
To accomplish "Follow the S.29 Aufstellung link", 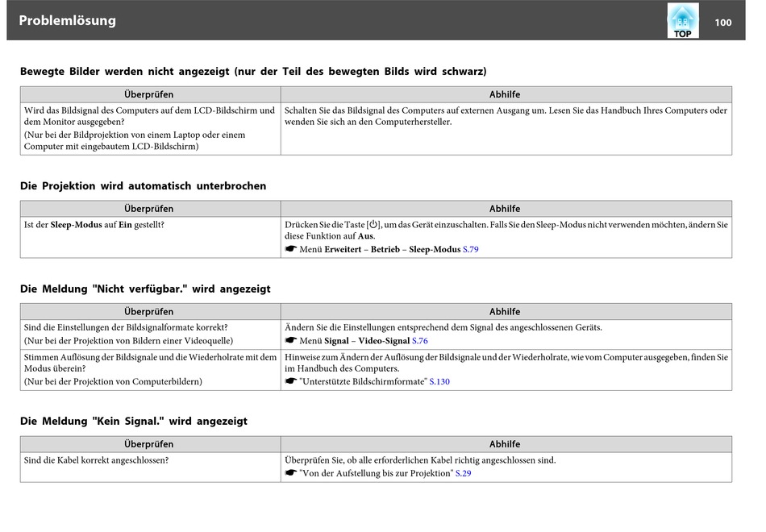I will [x=463, y=473].
